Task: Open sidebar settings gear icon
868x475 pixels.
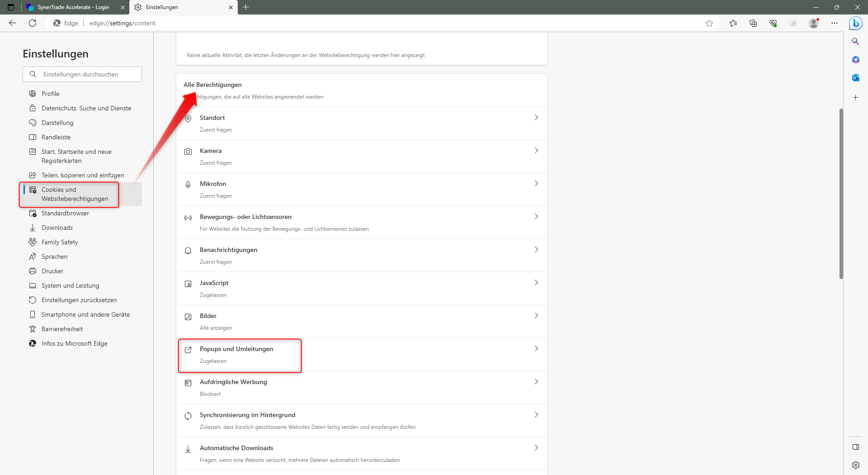Action: pyautogui.click(x=855, y=465)
